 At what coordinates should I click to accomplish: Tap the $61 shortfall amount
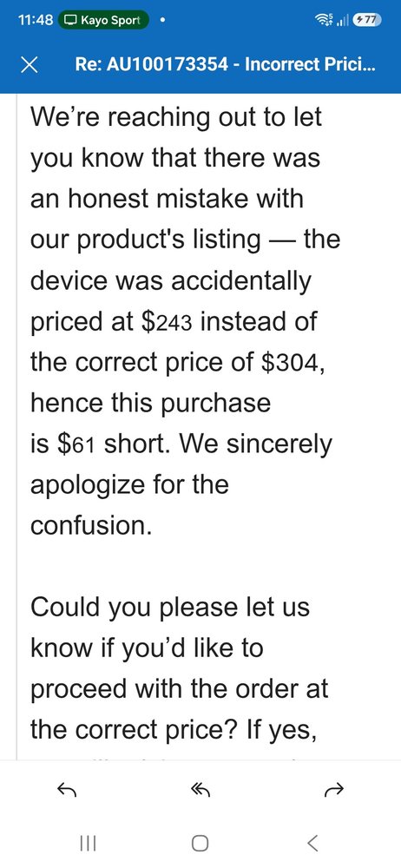coord(78,445)
